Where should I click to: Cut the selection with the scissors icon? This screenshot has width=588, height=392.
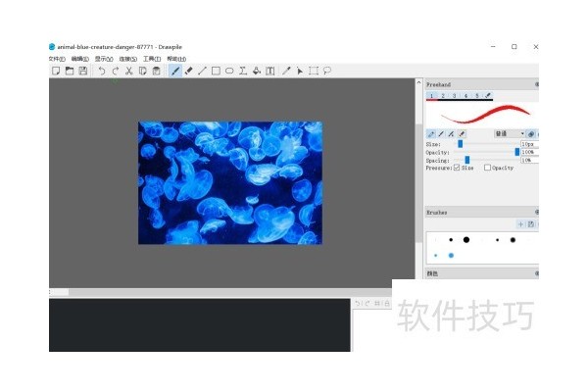tap(128, 71)
